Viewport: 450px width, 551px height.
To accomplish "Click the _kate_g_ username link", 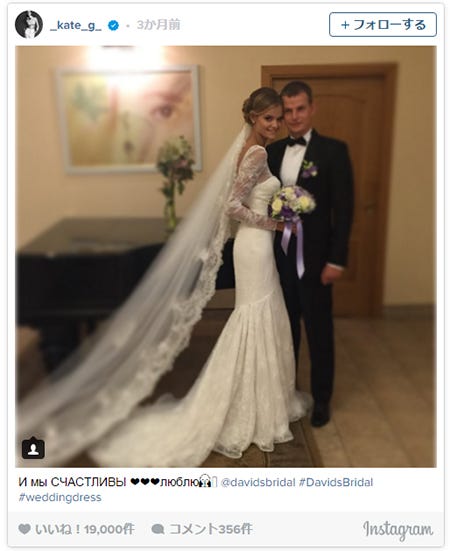I will pyautogui.click(x=76, y=25).
